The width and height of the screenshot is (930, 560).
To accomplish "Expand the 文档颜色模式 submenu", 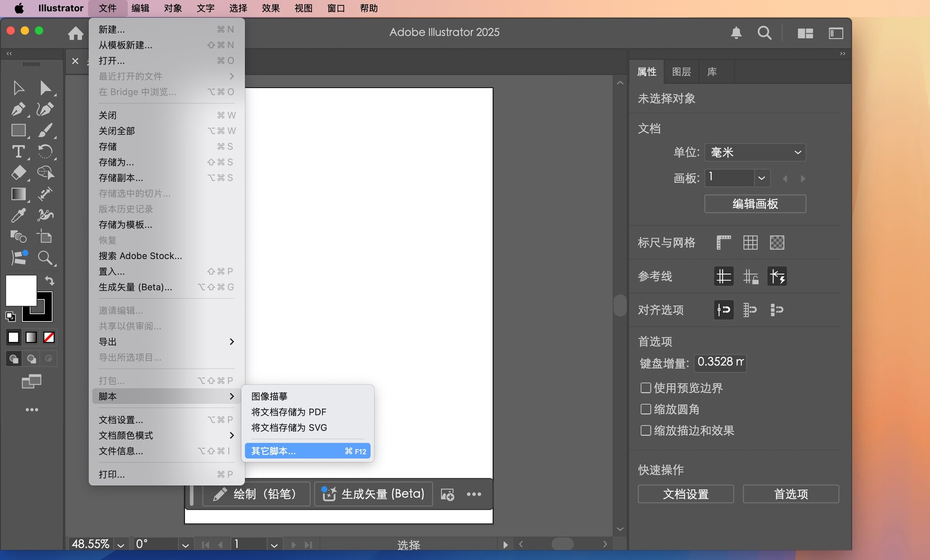I will click(166, 436).
